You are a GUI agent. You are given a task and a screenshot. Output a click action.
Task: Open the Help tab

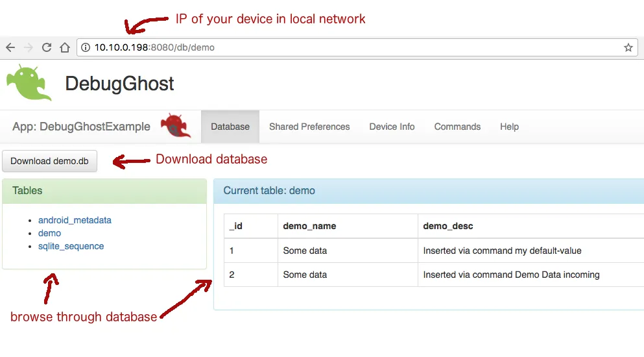[509, 127]
